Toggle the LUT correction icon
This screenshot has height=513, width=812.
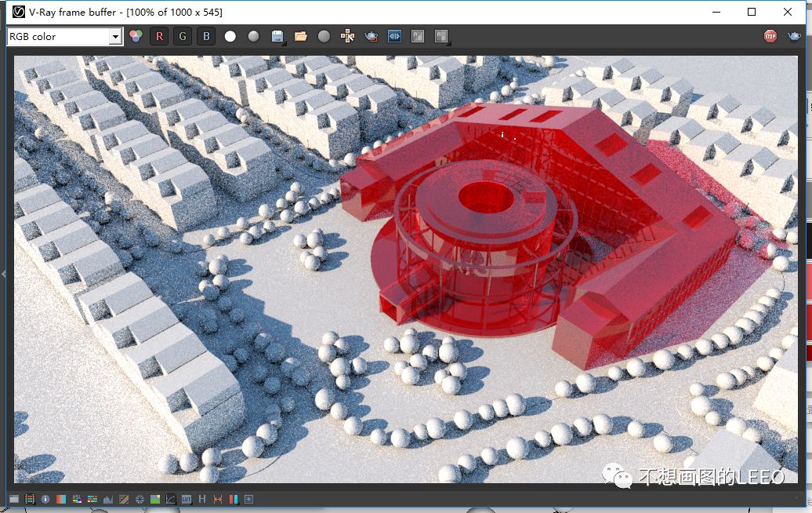187,499
